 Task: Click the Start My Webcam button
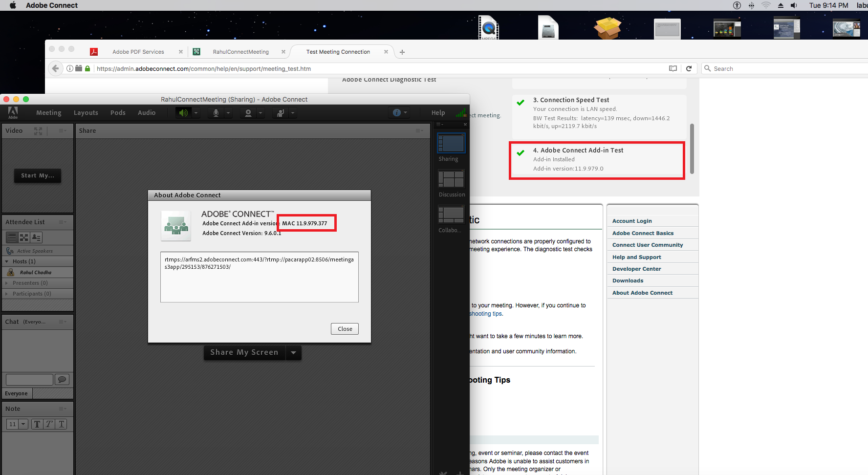pos(38,175)
